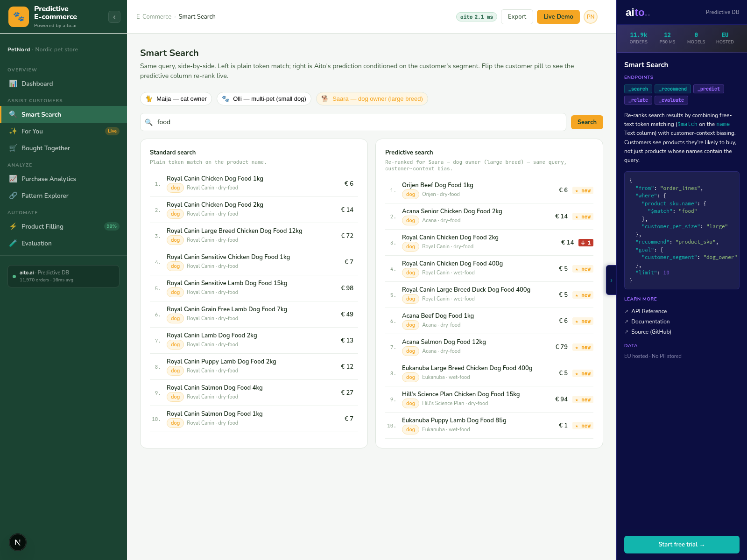Image resolution: width=747 pixels, height=560 pixels.
Task: Click the Bought Together cart icon
Action: click(13, 148)
